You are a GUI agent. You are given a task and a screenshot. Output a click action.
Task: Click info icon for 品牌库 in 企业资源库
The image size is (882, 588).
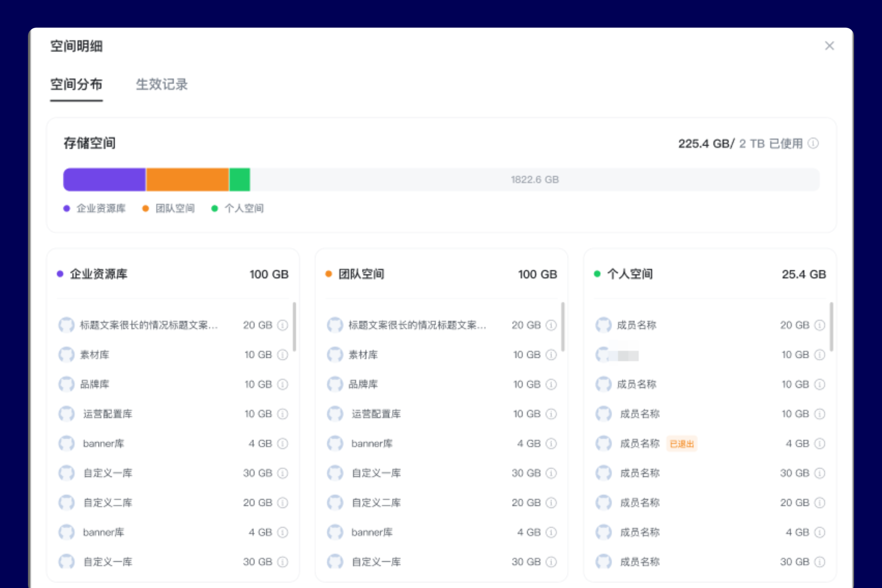282,384
